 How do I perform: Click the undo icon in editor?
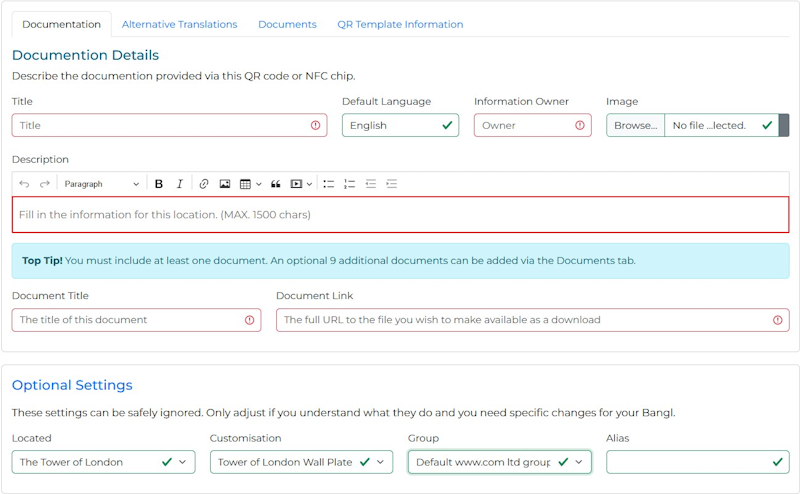click(x=25, y=184)
